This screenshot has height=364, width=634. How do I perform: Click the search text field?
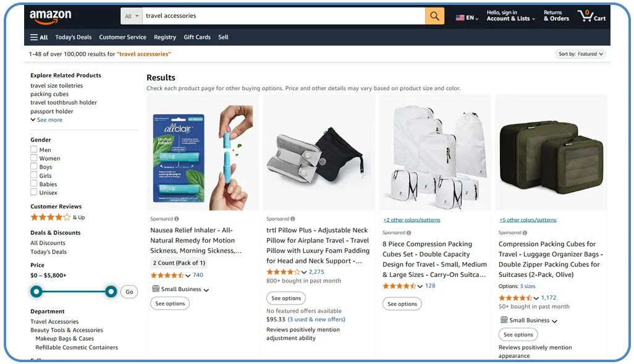(284, 16)
